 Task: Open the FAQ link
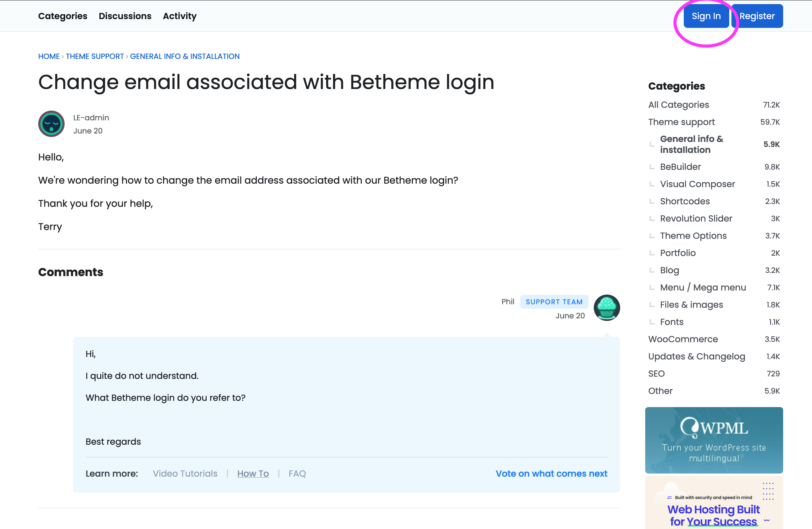coord(297,474)
